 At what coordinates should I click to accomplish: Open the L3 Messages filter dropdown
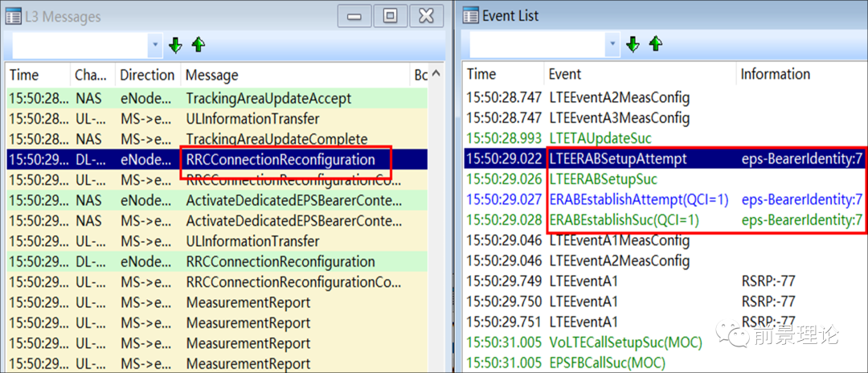point(154,45)
